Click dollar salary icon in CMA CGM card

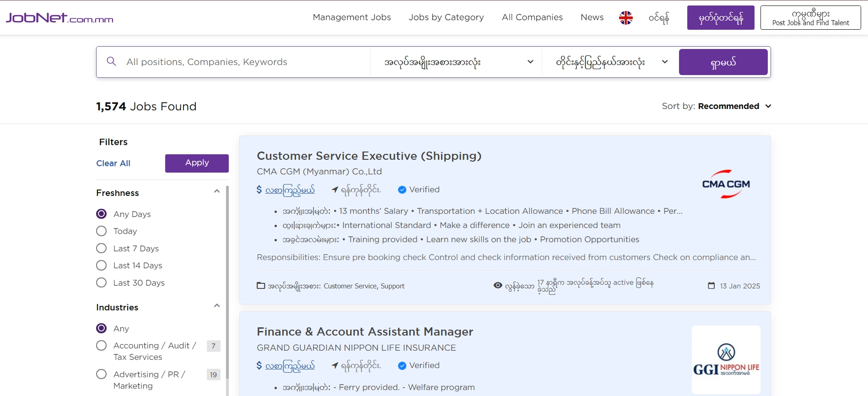click(259, 189)
